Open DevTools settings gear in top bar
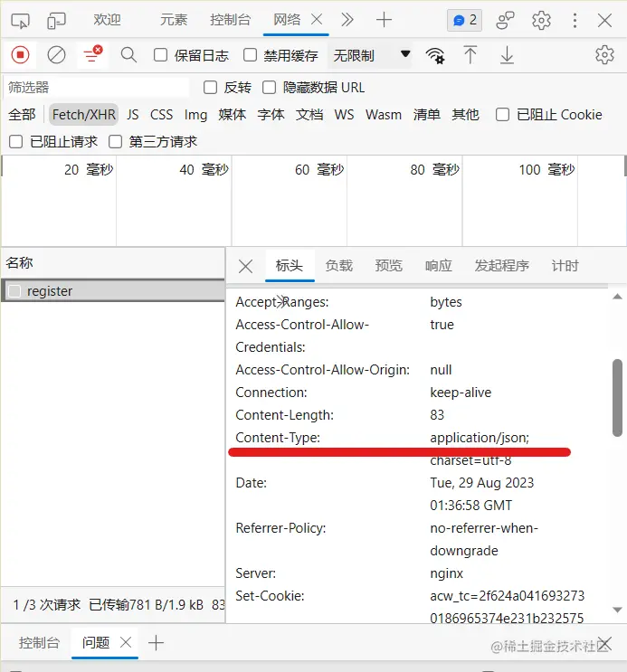Screen dimensions: 627x672 541,20
